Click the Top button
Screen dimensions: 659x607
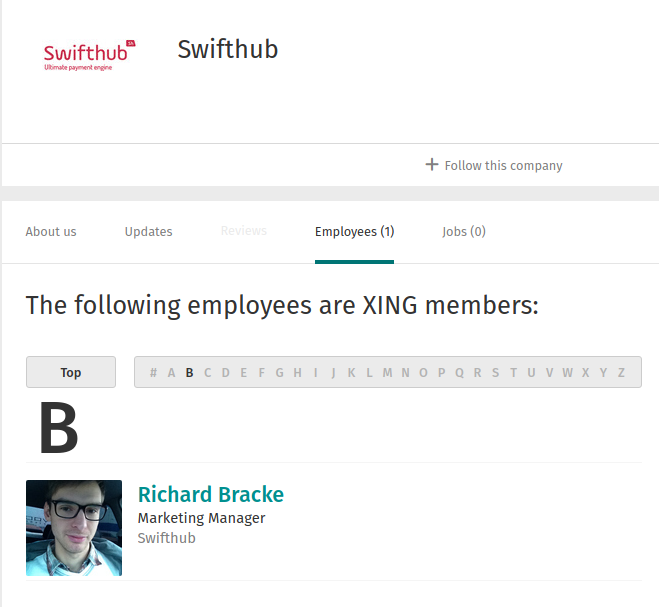click(71, 372)
